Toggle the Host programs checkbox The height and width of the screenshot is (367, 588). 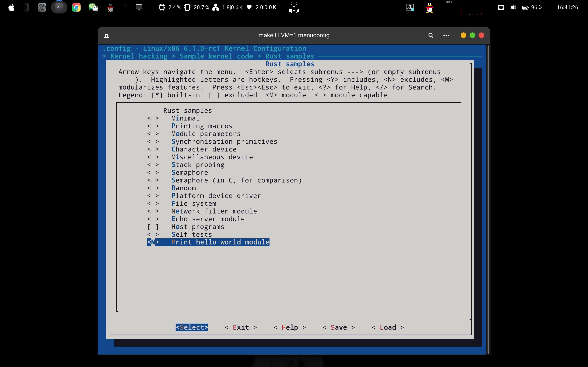[153, 227]
